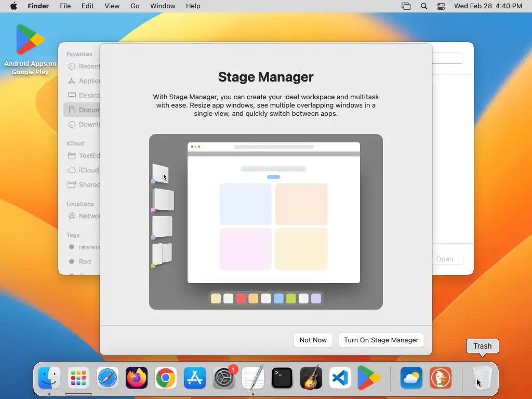532x399 pixels.
Task: Click Not Now in Stage Manager dialog
Action: [x=313, y=340]
